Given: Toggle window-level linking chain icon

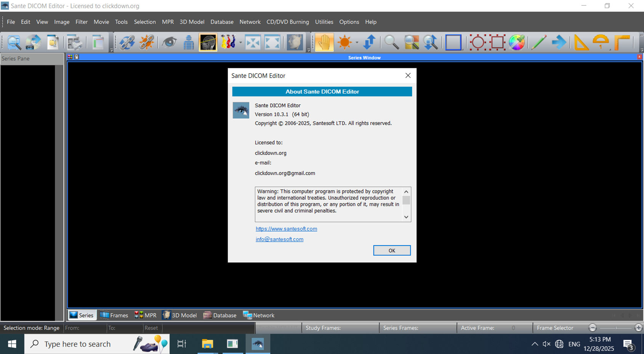Looking at the screenshot, I should (146, 42).
